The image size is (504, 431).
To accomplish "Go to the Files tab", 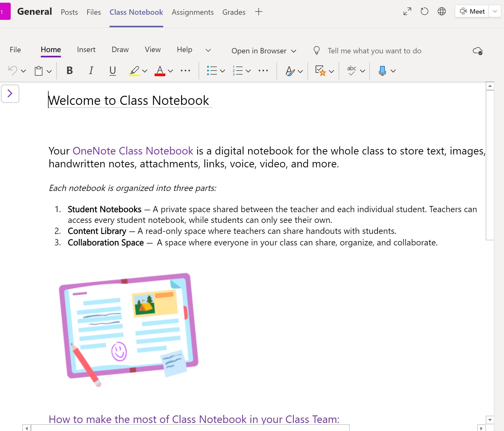I will [x=94, y=12].
